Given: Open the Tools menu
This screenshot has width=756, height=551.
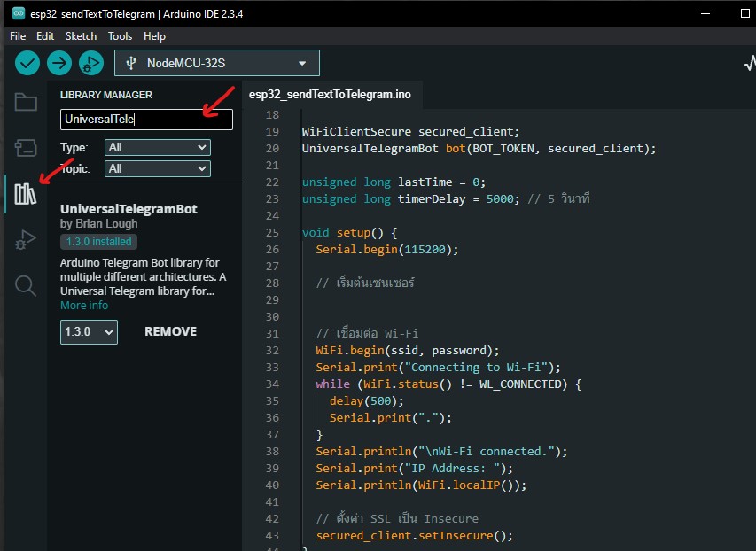Looking at the screenshot, I should [120, 36].
